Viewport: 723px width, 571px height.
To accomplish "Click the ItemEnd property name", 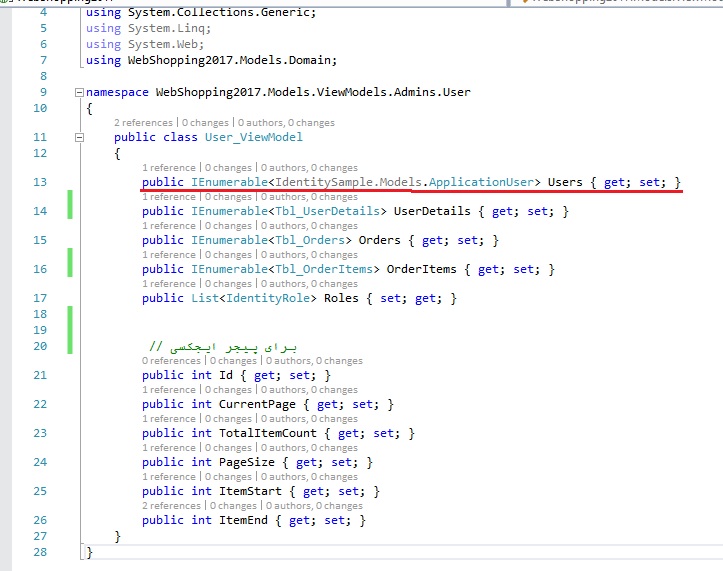I will pyautogui.click(x=243, y=521).
